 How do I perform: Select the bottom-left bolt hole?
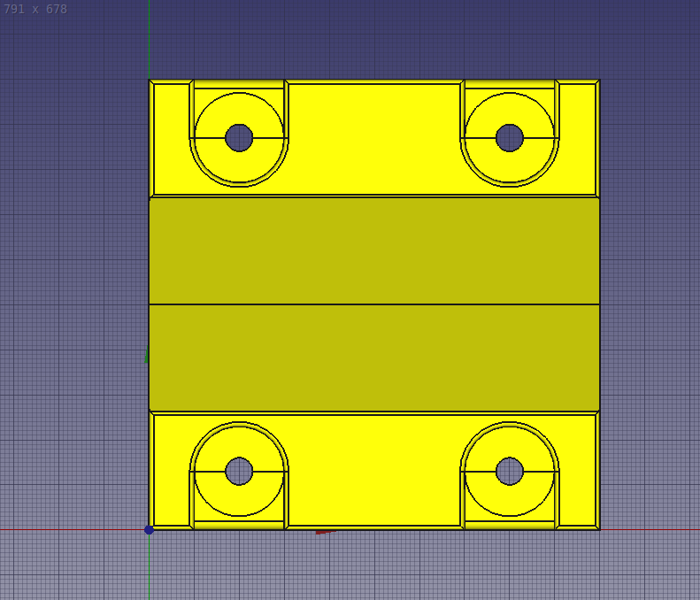click(x=239, y=471)
